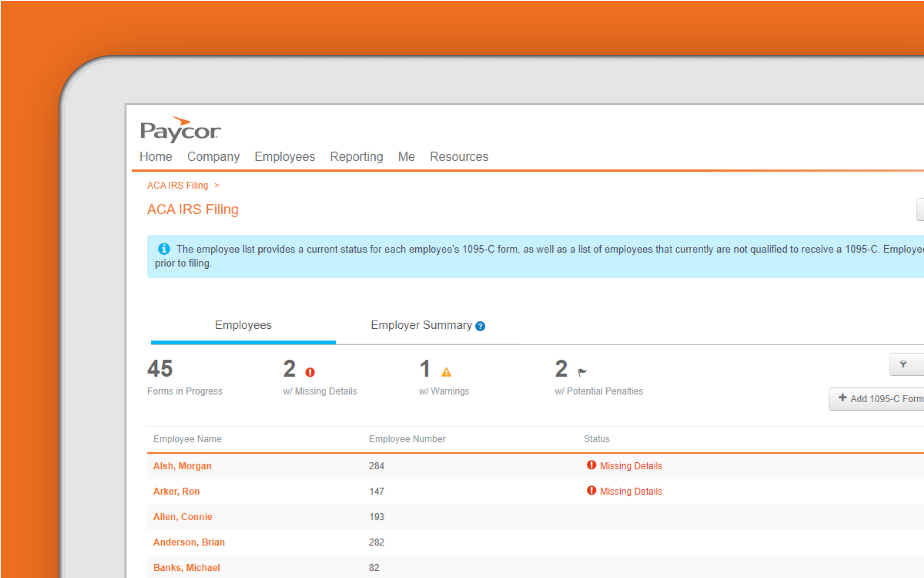Open the Me menu
This screenshot has width=924, height=578.
coord(406,157)
